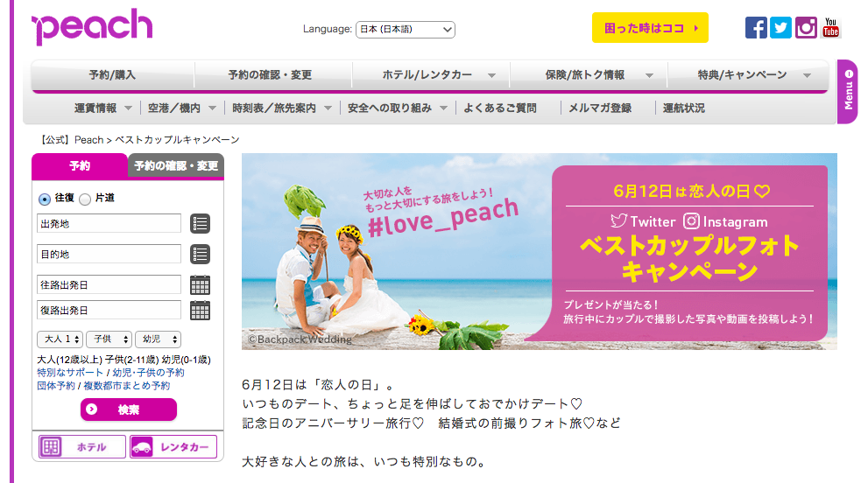This screenshot has height=483, width=868.
Task: Click the yellow 困った時はココ button
Action: [650, 28]
